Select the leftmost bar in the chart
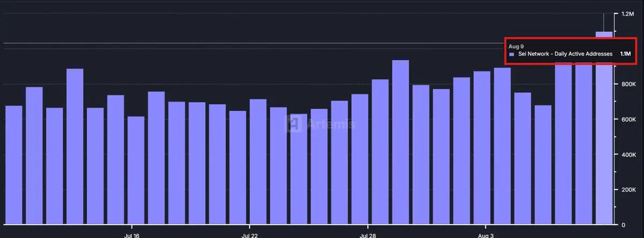 click(x=13, y=165)
